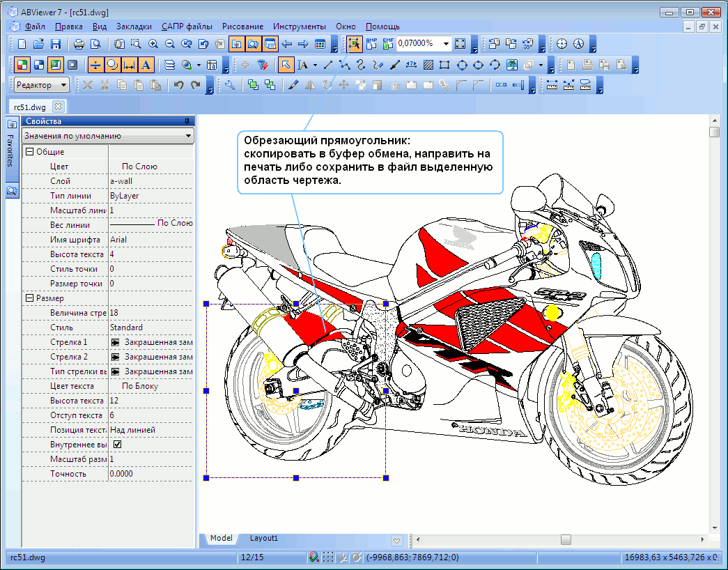Create a new file with the blank page icon
Viewport: 728px width, 570px height.
pos(22,44)
